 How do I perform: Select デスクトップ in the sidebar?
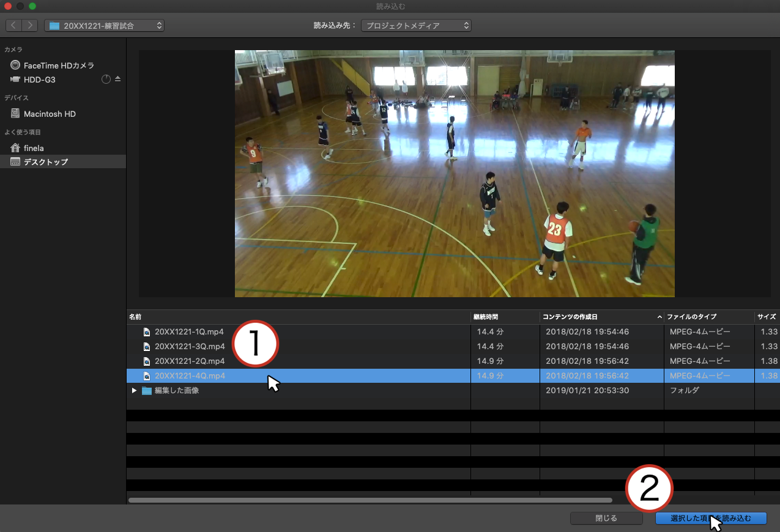click(x=45, y=162)
